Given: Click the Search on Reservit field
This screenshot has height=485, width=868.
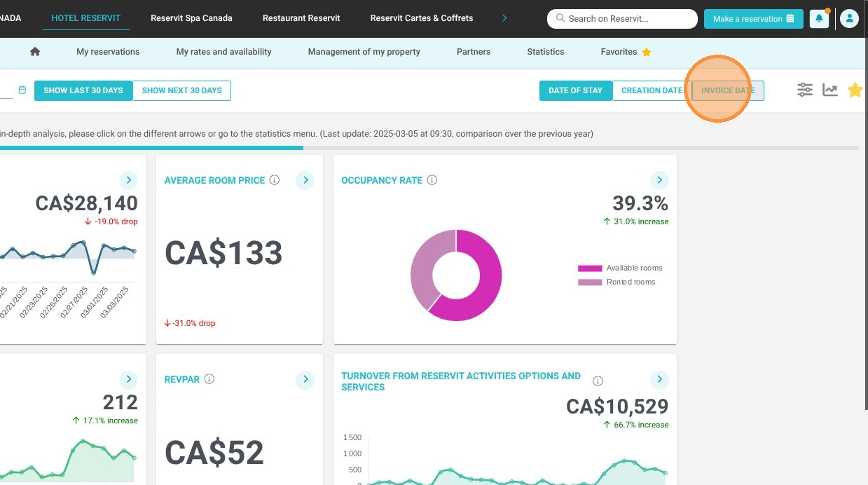Looking at the screenshot, I should [x=622, y=19].
